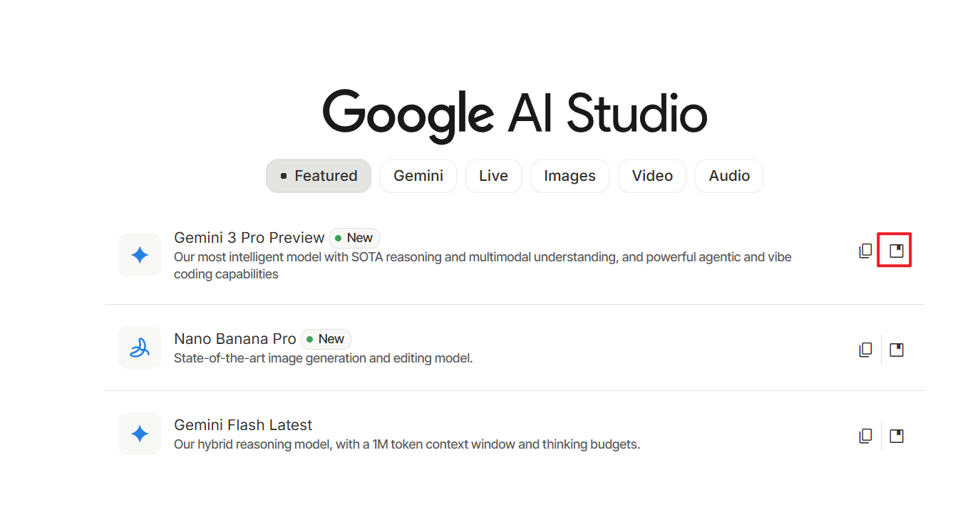This screenshot has width=980, height=517.
Task: Open the Audio filter tab
Action: (x=728, y=175)
